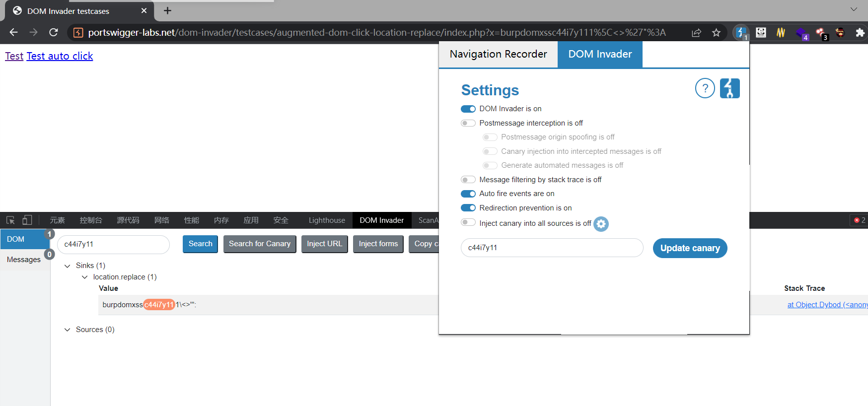Image resolution: width=868 pixels, height=406 pixels.
Task: Click the DevTools inspect element icon
Action: pyautogui.click(x=10, y=220)
